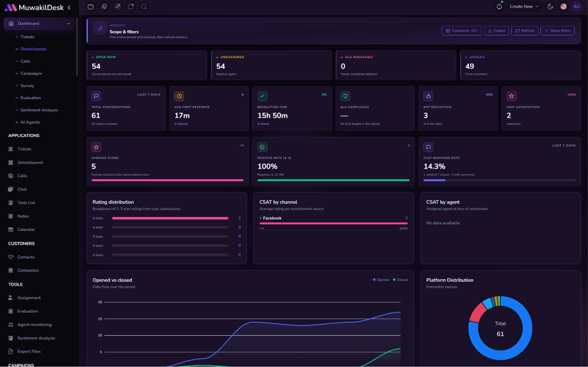Select Tickets under Dashboard submenu

27,37
